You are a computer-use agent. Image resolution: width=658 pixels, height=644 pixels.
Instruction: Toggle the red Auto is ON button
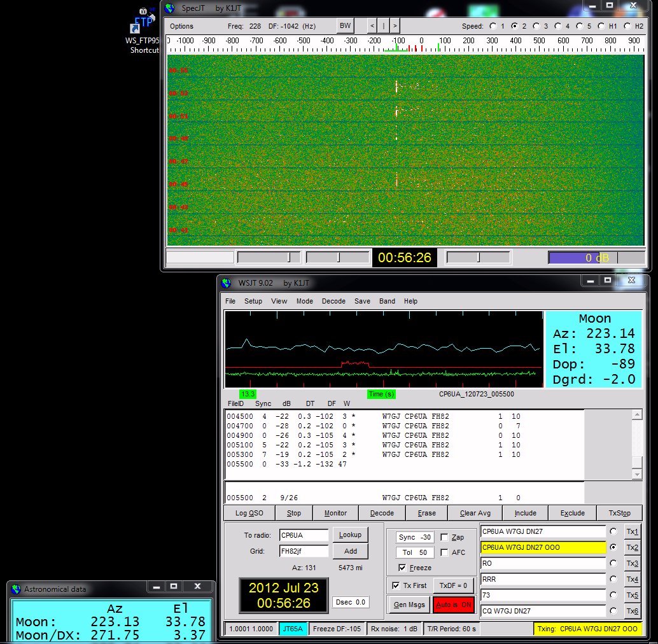454,605
